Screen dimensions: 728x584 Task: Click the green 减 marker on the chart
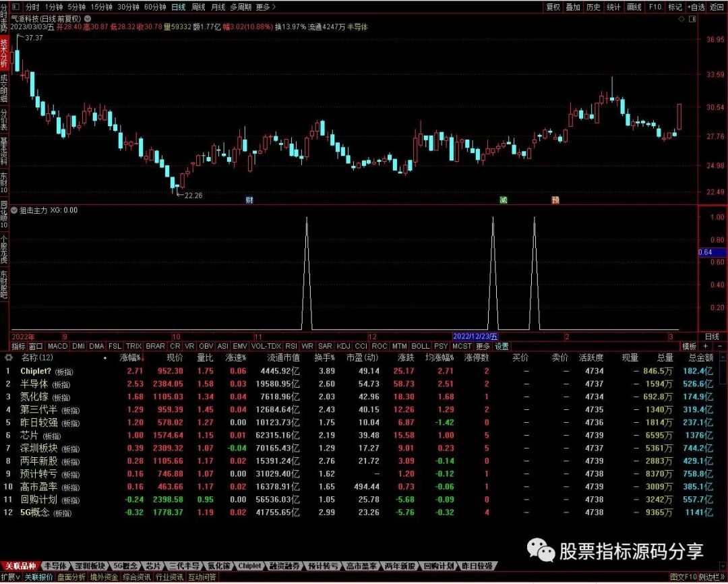coord(504,200)
